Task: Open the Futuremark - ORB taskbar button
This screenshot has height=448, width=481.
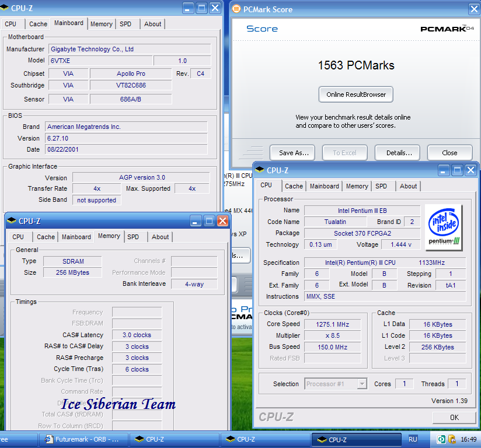Action: click(x=83, y=439)
